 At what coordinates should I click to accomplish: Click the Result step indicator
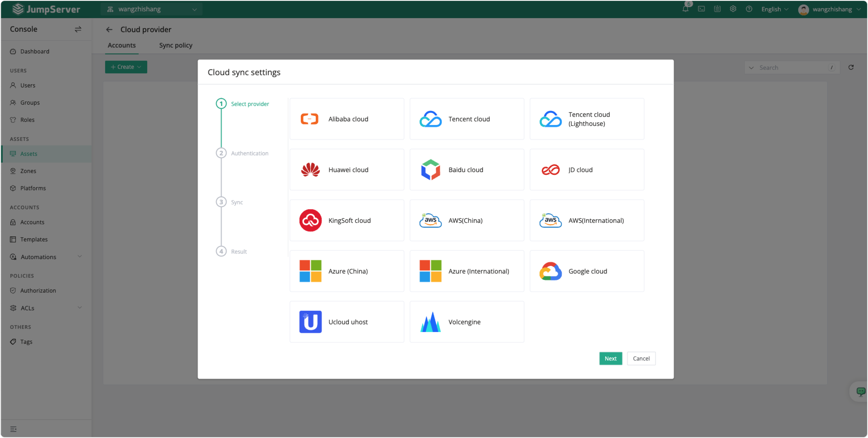coord(221,251)
